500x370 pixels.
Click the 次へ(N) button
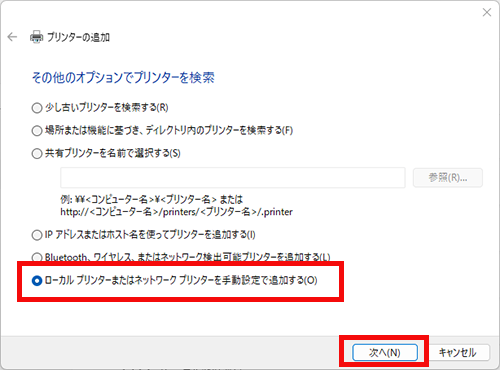pyautogui.click(x=385, y=353)
